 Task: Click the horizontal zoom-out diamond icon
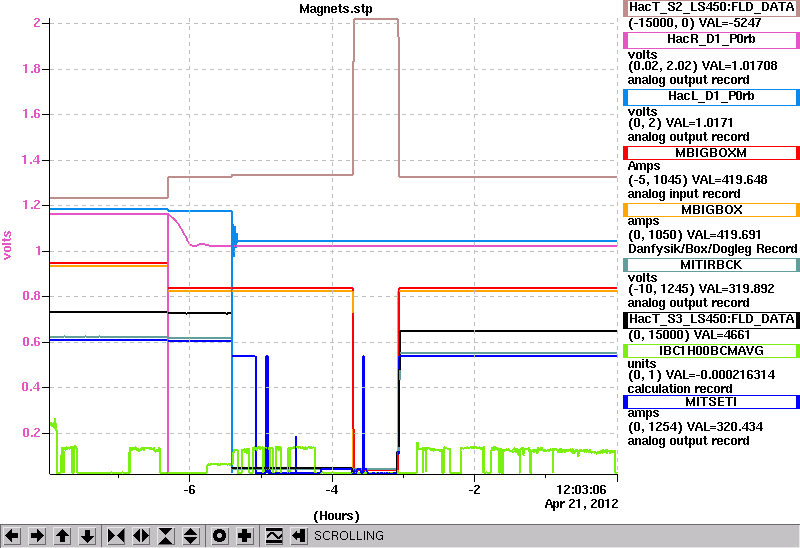pos(141,536)
